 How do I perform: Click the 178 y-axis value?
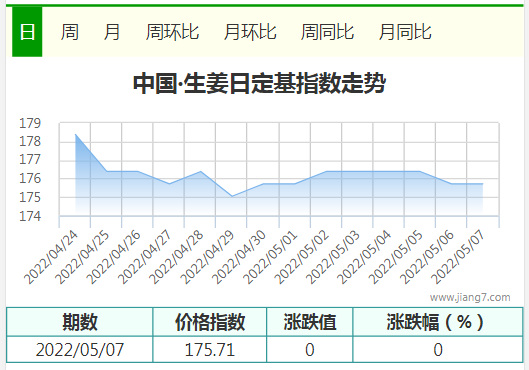pos(30,141)
